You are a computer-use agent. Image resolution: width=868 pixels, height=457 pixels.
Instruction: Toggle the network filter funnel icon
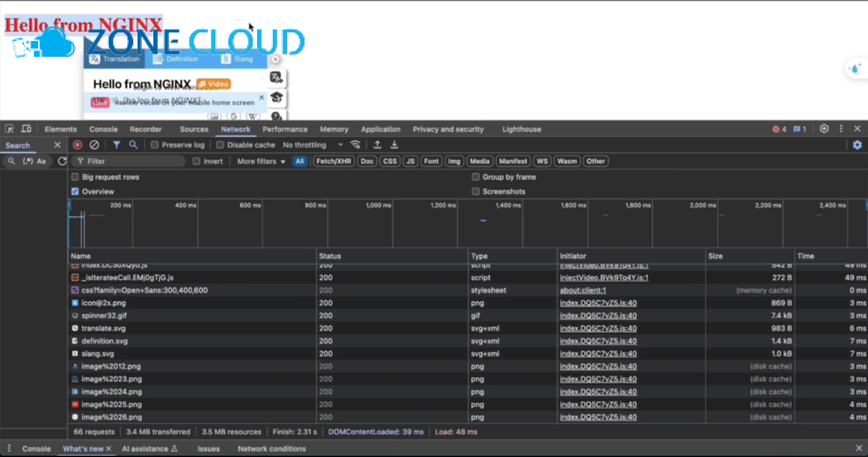click(x=116, y=145)
